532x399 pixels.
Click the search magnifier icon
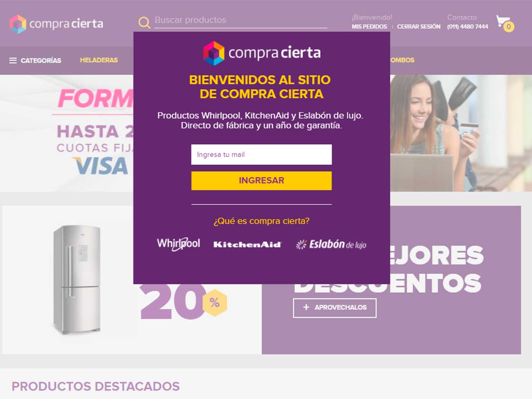tap(144, 22)
